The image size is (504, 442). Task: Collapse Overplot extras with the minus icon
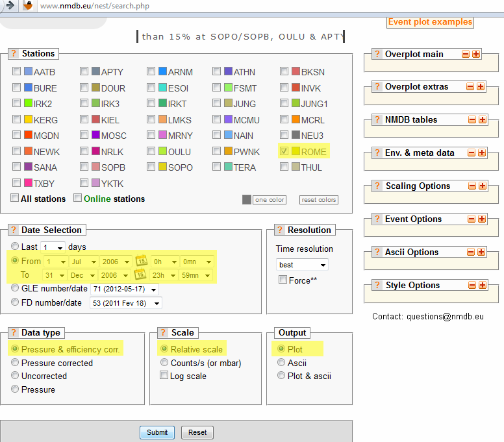(x=470, y=86)
